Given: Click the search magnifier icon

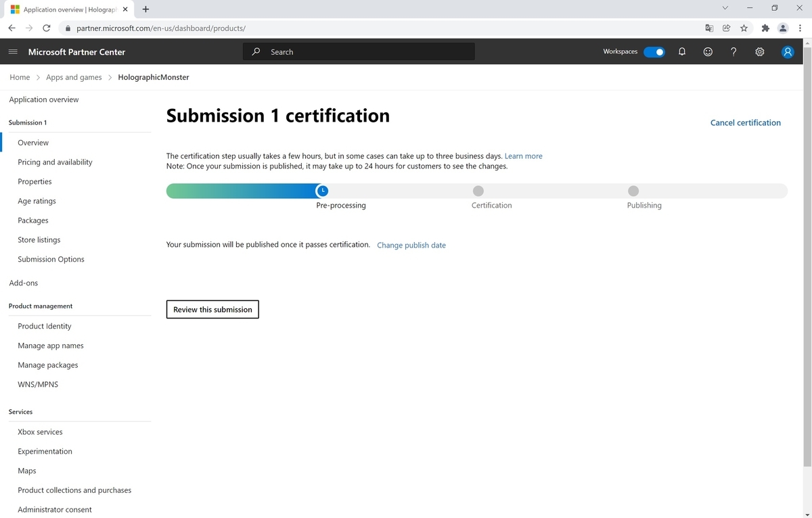Looking at the screenshot, I should click(x=256, y=52).
